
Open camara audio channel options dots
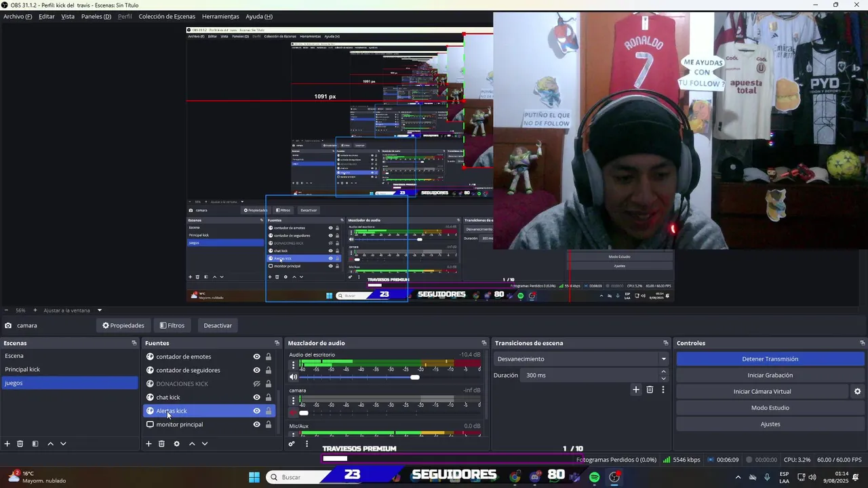294,401
